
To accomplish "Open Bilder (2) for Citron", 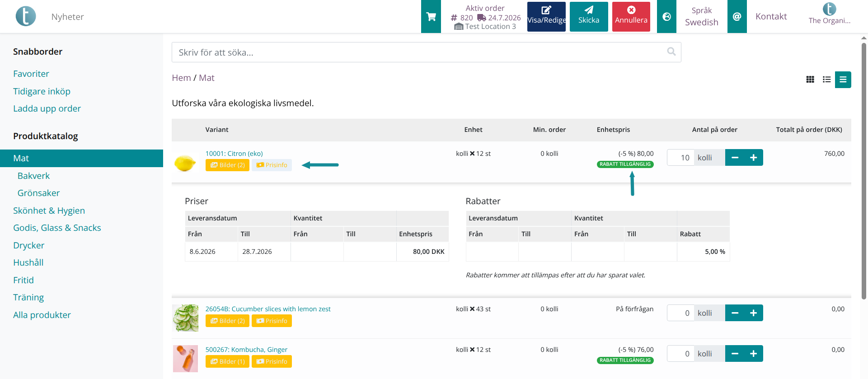I will 227,165.
